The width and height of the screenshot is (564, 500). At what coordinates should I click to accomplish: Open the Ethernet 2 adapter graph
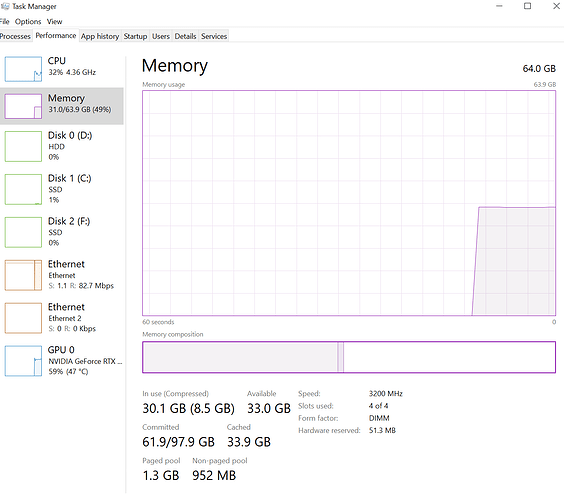coord(23,318)
